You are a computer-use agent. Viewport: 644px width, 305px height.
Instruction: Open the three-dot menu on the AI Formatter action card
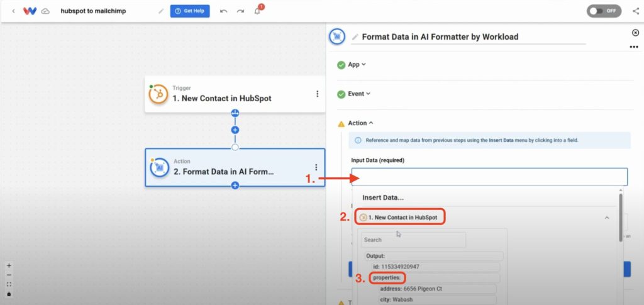pyautogui.click(x=316, y=167)
